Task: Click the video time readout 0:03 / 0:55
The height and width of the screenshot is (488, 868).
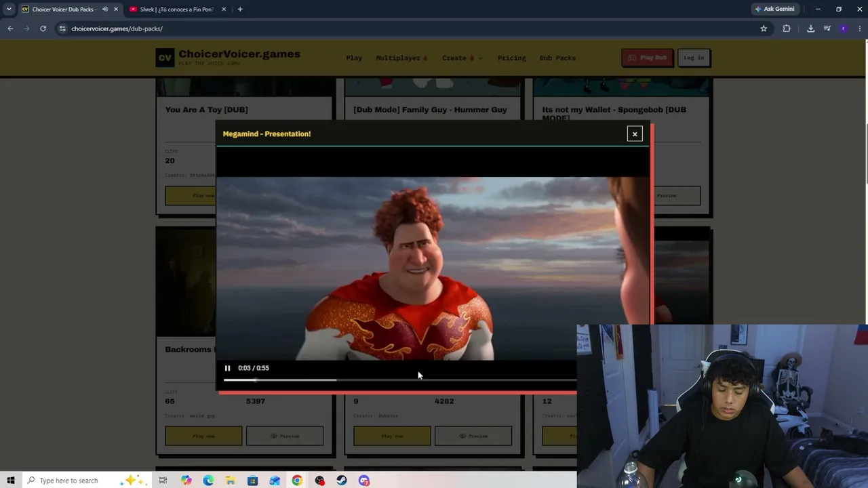Action: (254, 368)
